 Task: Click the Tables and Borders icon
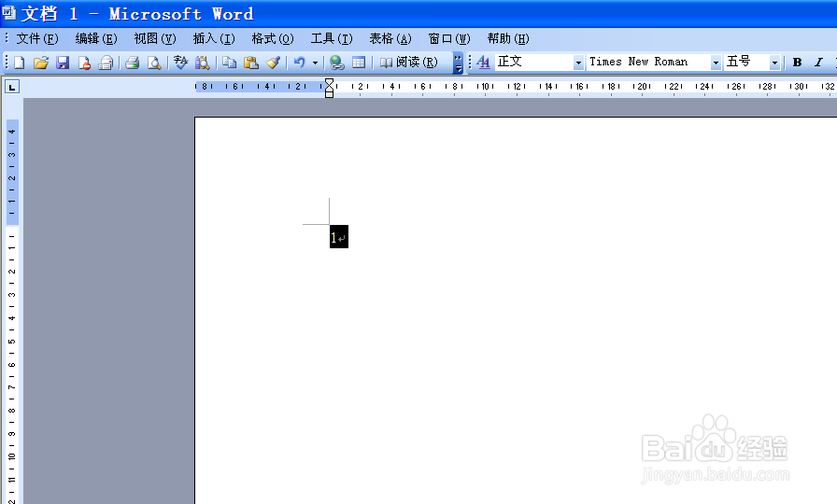point(359,63)
